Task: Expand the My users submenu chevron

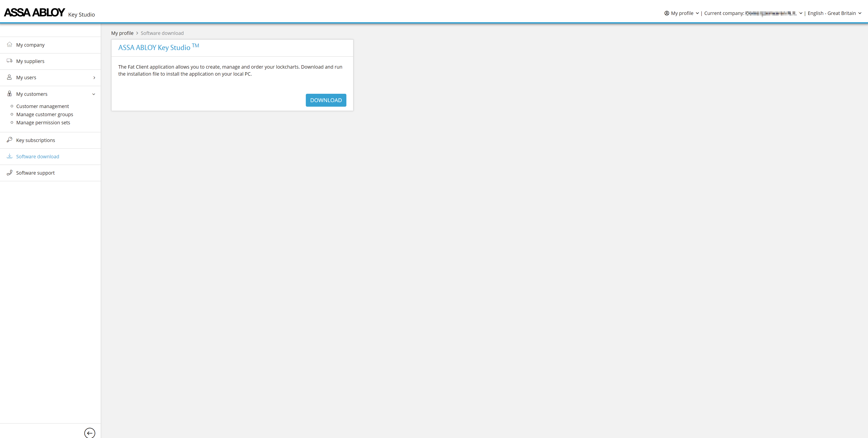Action: point(94,78)
